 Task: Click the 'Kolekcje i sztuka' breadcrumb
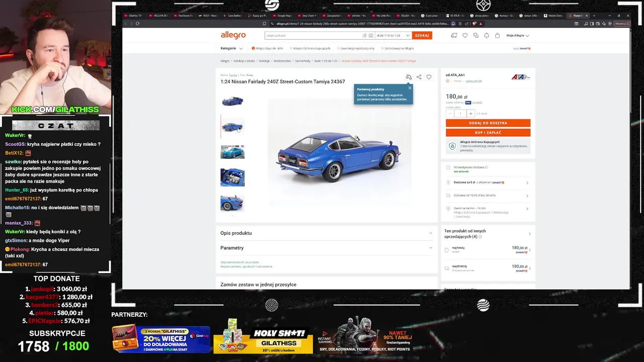coord(244,61)
